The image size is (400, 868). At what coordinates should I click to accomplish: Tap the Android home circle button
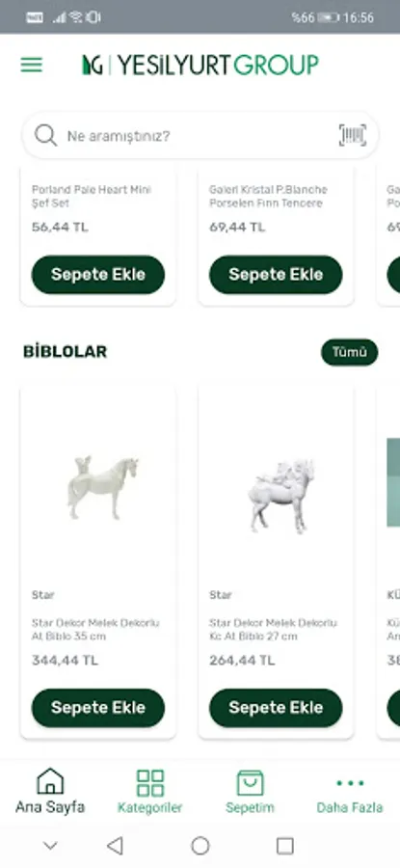(x=200, y=845)
